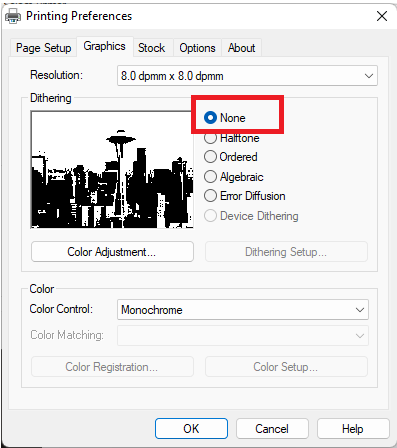Click the printer icon in title bar
This screenshot has height=448, width=397.
13,16
